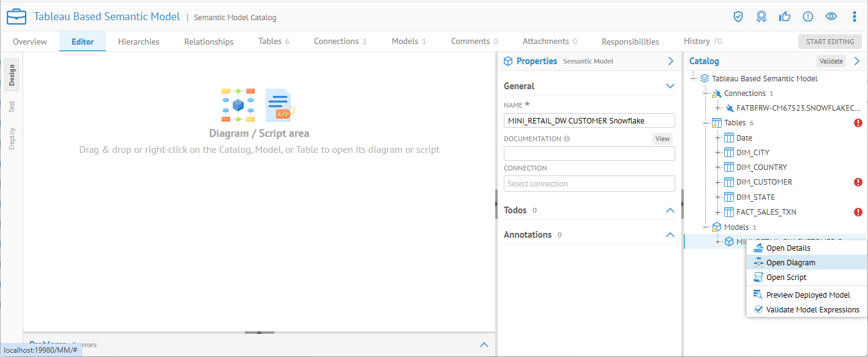The image size is (868, 357).
Task: Select the DIM_CITY table in catalog tree
Action: pyautogui.click(x=752, y=153)
